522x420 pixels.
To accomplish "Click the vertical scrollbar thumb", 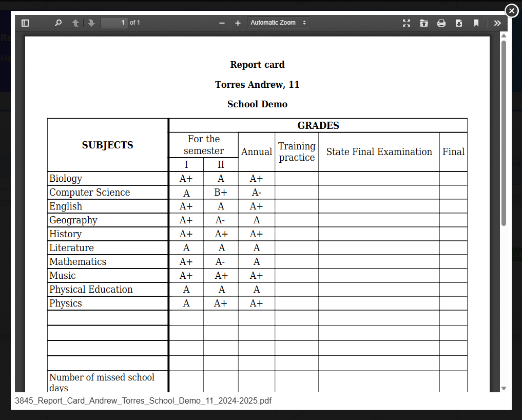I will [504, 133].
